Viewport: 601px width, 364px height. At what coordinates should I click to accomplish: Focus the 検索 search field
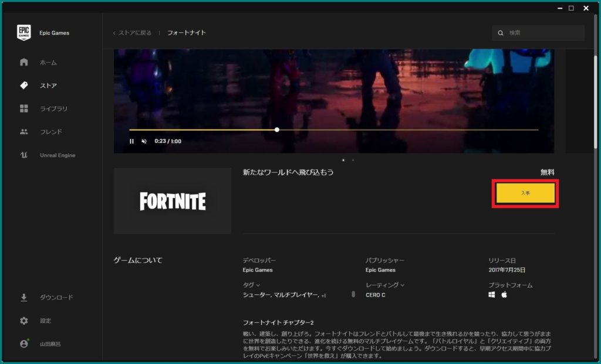tap(538, 33)
